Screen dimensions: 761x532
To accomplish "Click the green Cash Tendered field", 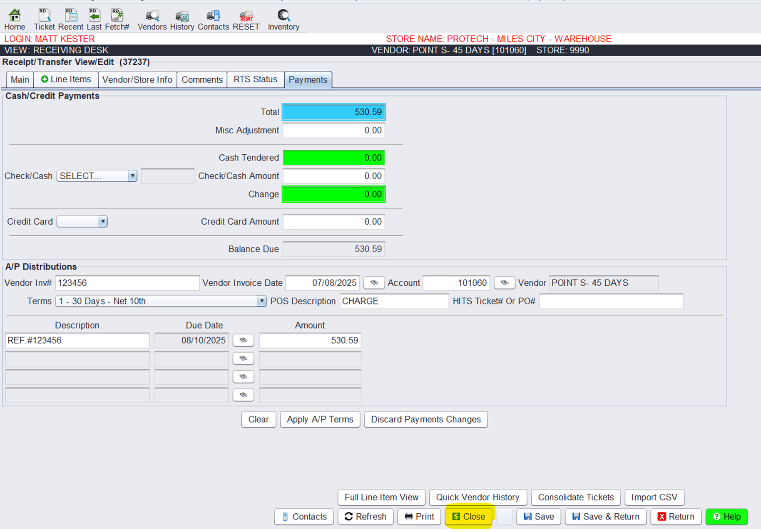I will click(333, 158).
